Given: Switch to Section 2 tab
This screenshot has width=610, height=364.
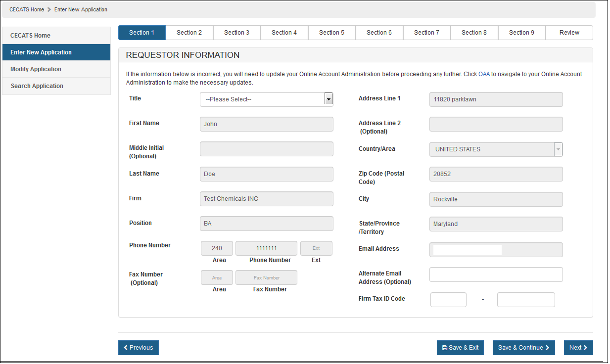Looking at the screenshot, I should click(189, 33).
